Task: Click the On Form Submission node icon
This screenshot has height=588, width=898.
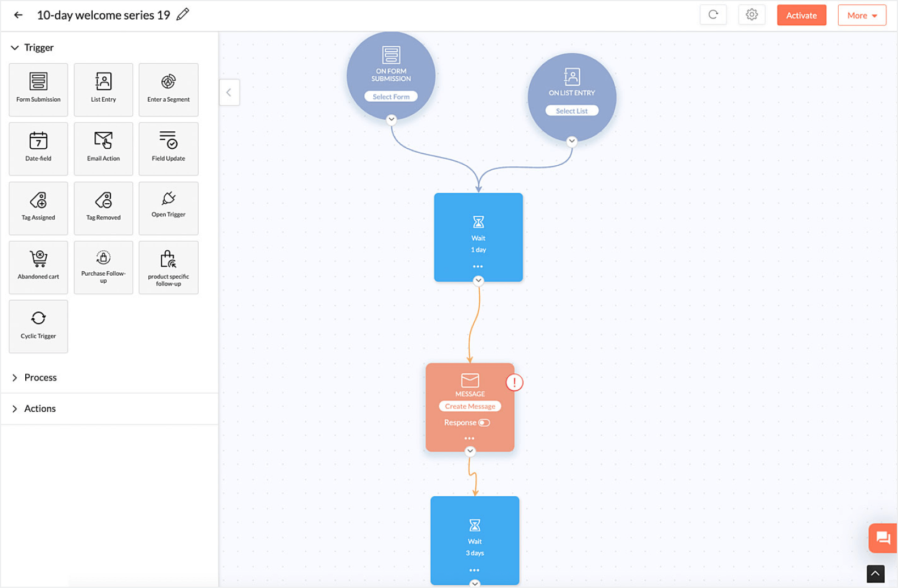Action: 391,55
